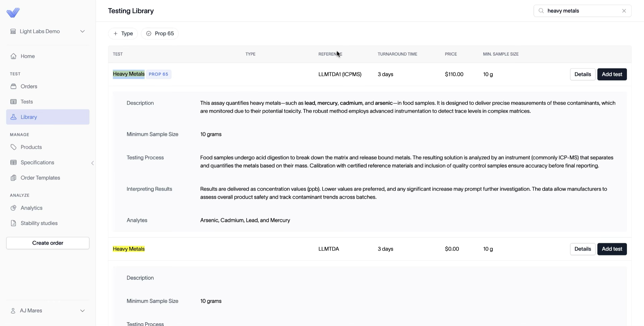Viewport: 644px width, 326px height.
Task: Click the LLMTDA reference cell
Action: (329, 249)
